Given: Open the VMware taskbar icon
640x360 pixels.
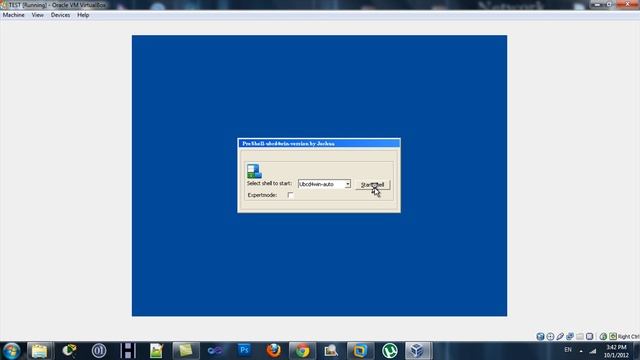Looking at the screenshot, I should click(360, 351).
